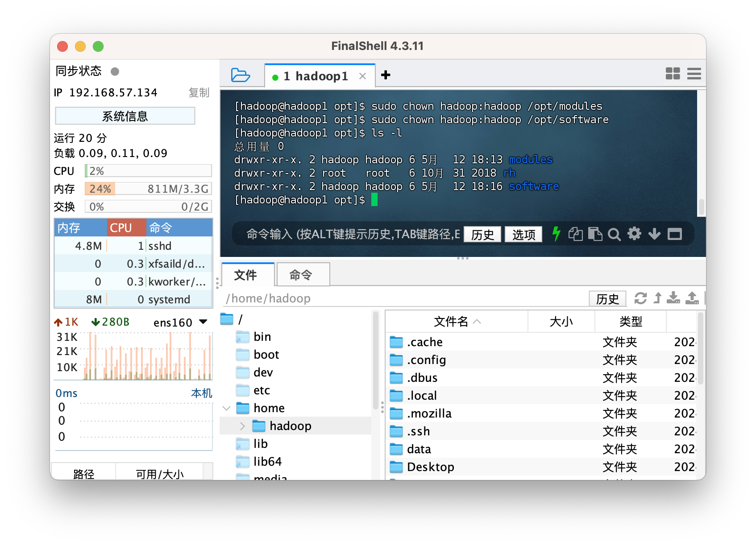
Task: Click the .cache folder icon
Action: pyautogui.click(x=396, y=342)
